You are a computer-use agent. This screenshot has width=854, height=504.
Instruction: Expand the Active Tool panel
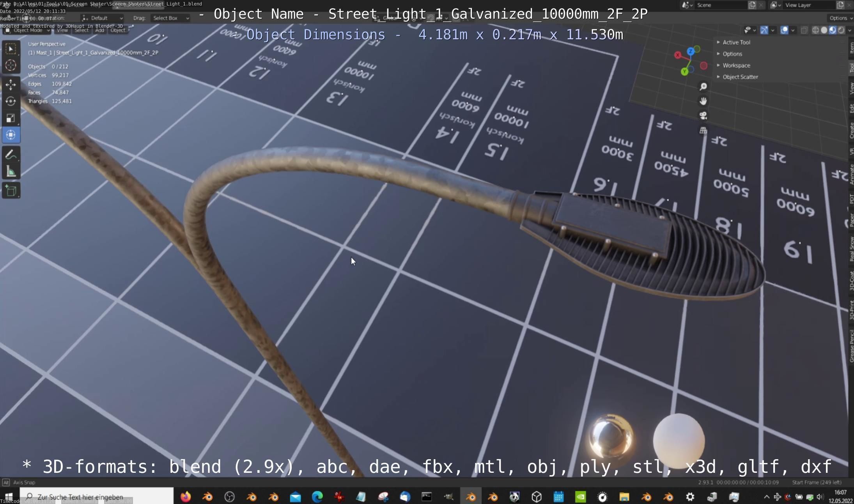736,42
